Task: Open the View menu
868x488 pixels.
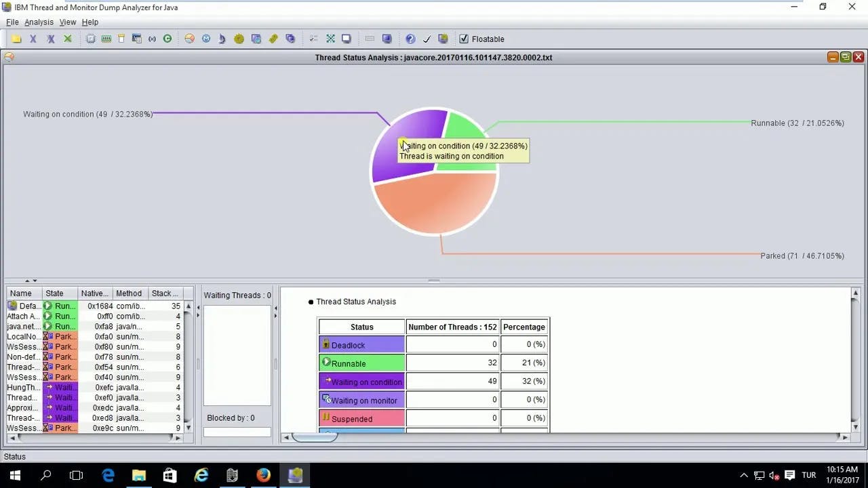Action: point(68,22)
